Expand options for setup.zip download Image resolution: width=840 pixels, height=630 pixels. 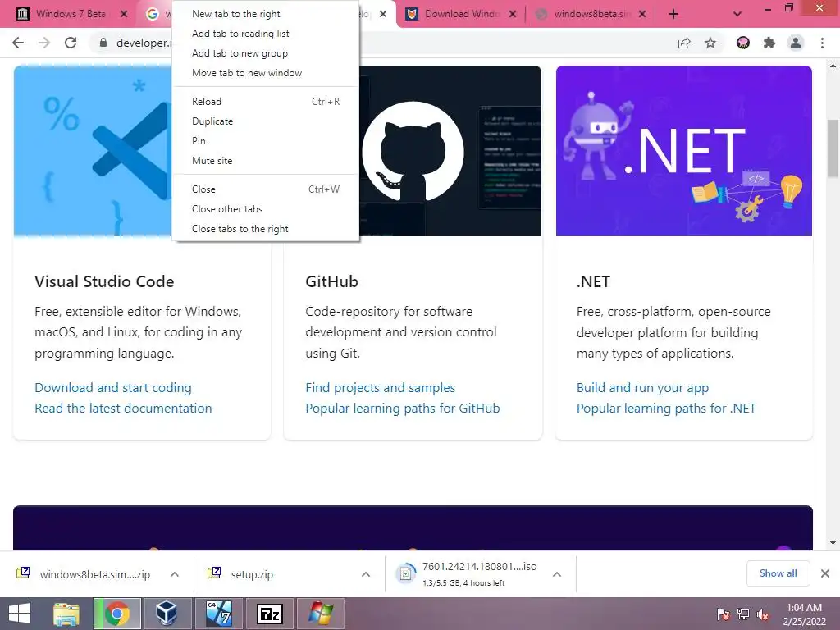pyautogui.click(x=366, y=573)
